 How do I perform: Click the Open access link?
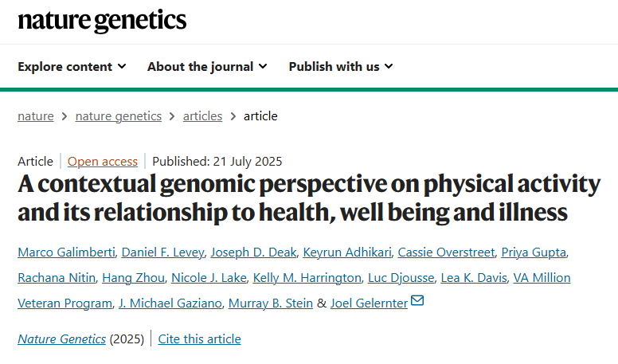click(103, 161)
